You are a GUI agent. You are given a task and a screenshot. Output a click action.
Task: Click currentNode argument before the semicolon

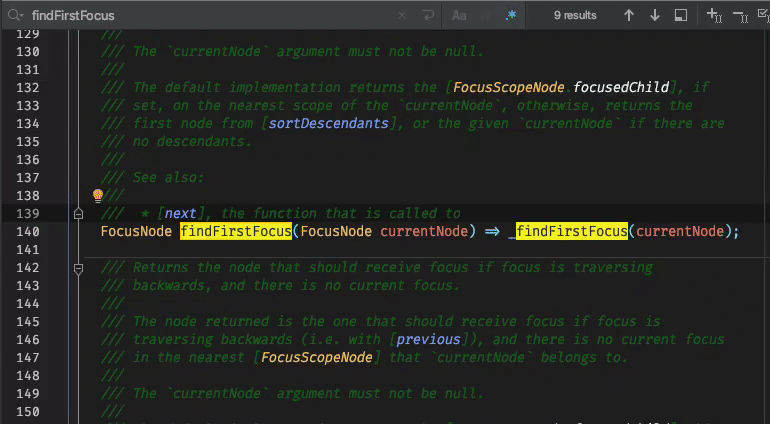[x=680, y=231]
